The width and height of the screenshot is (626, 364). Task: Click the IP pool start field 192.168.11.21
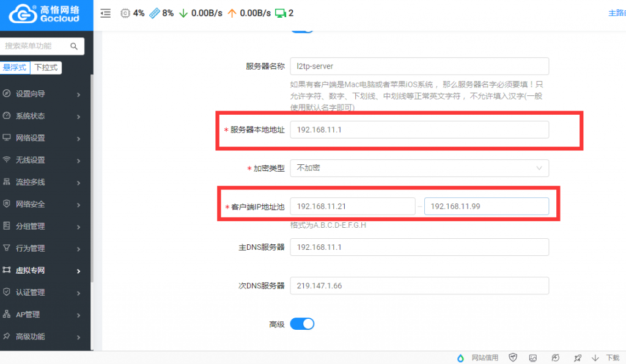(353, 206)
